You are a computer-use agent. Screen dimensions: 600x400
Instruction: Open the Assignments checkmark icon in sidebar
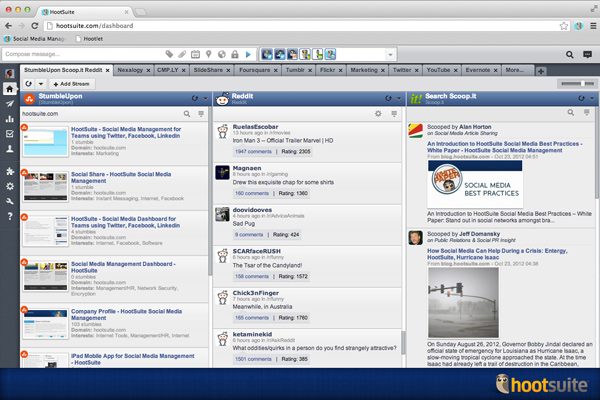tap(10, 134)
